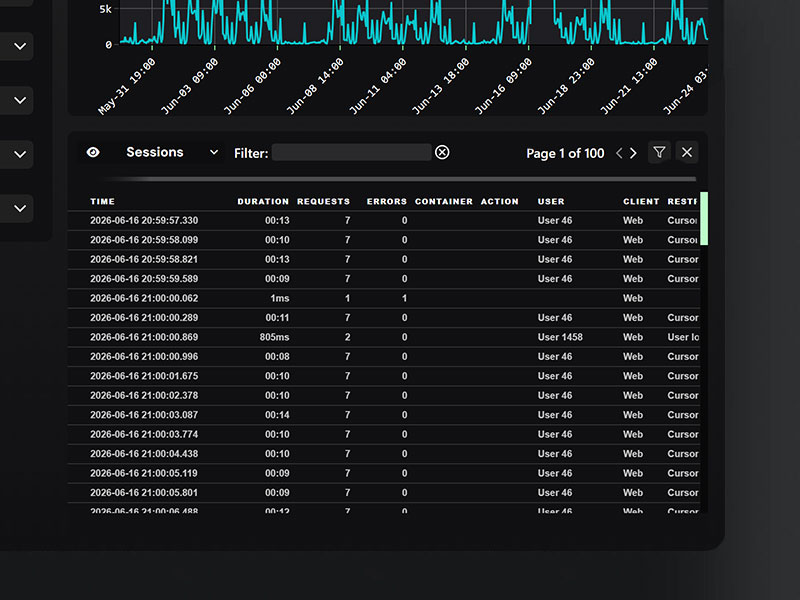Screen dimensions: 800x600
Task: Sort by the ERRORS column header
Action: (387, 202)
